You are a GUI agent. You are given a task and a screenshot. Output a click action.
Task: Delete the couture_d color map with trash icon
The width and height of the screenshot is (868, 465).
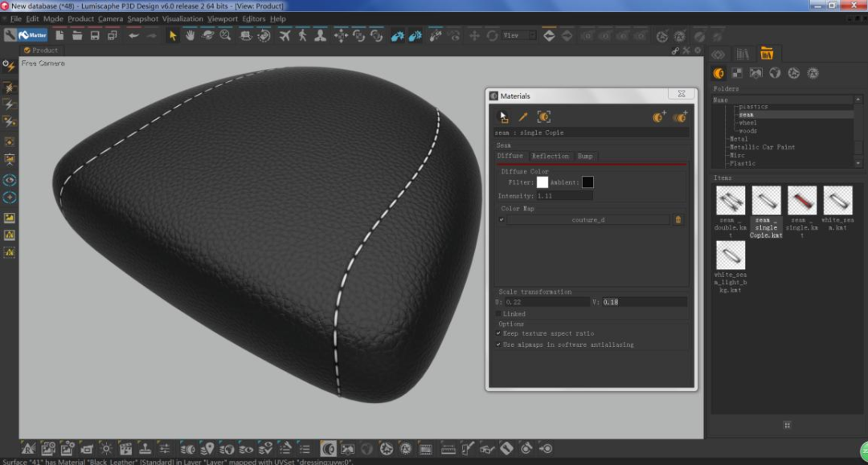[678, 219]
